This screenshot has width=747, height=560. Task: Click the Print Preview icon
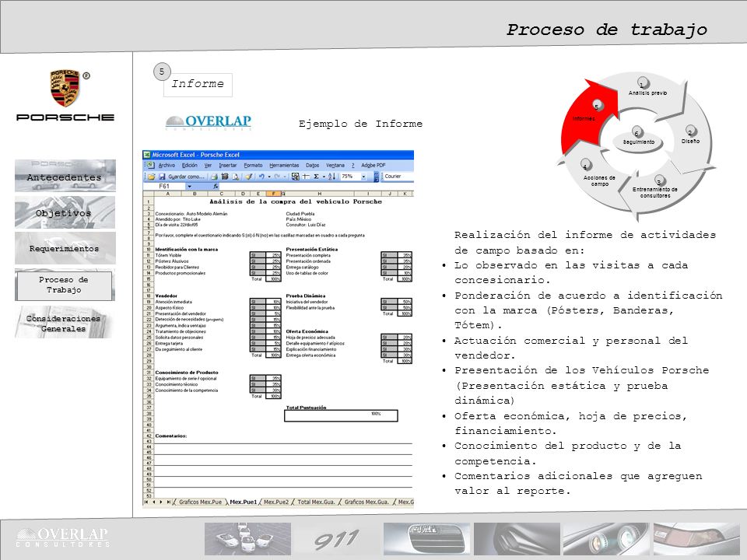[235, 177]
